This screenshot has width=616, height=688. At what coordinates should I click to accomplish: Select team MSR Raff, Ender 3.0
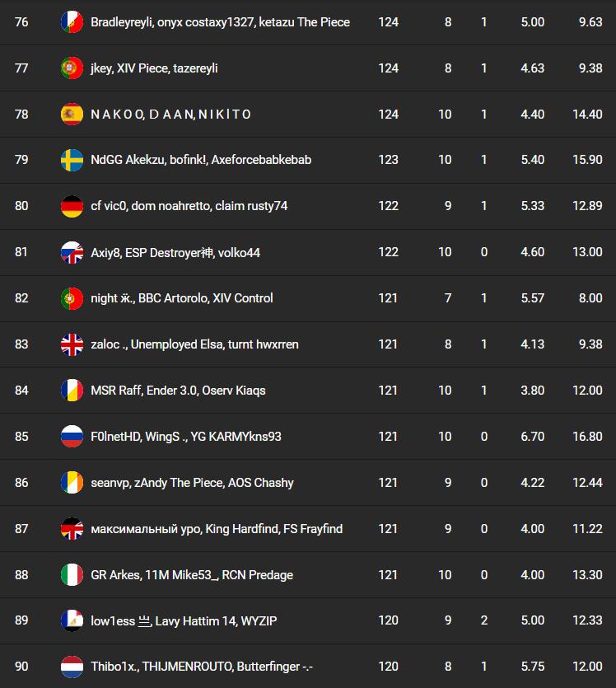point(178,391)
